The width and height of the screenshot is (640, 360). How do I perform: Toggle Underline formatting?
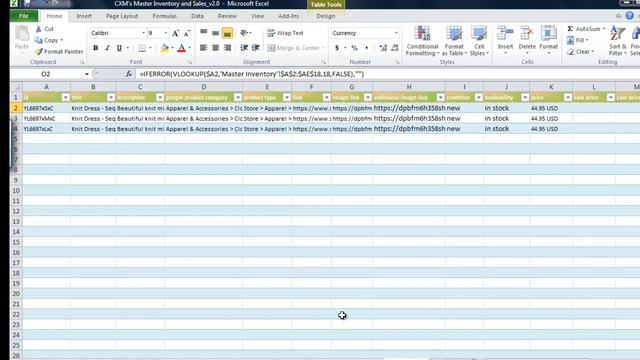tap(119, 48)
